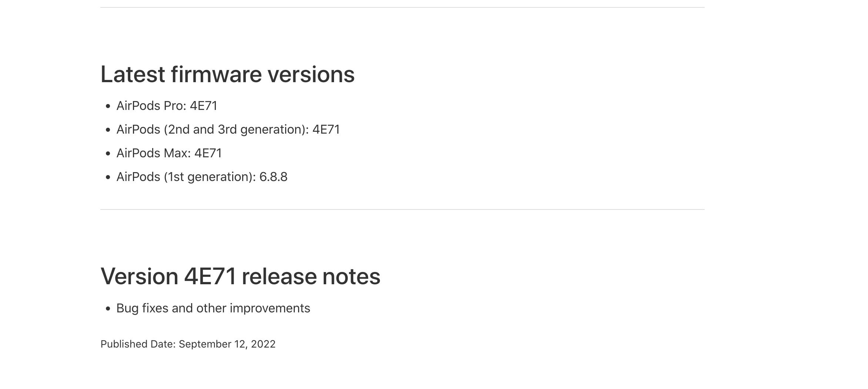The width and height of the screenshot is (868, 389).
Task: Click the divider line above the release notes heading
Action: click(x=402, y=209)
